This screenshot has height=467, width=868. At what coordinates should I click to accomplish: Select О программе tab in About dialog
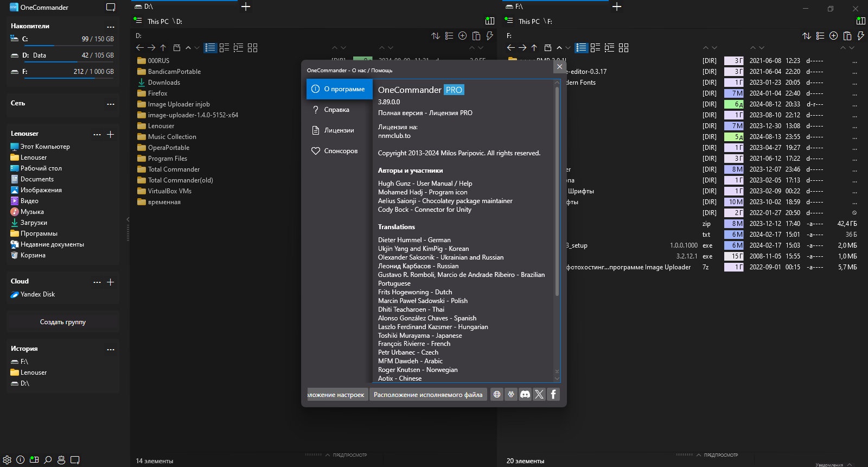point(340,89)
